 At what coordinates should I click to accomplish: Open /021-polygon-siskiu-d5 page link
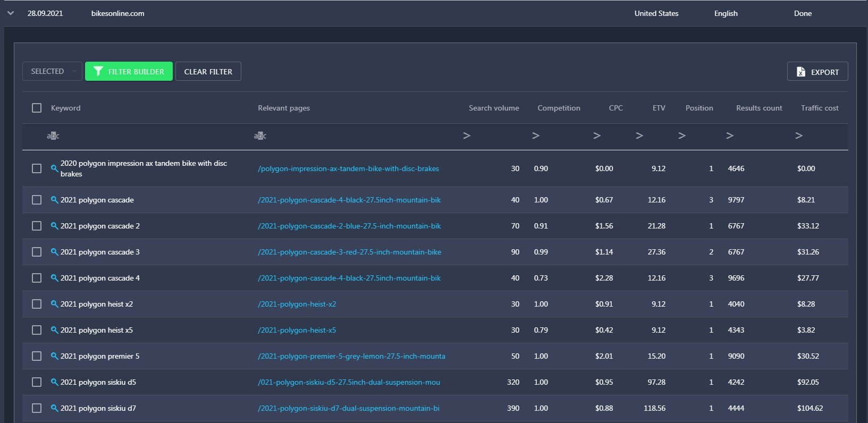349,382
